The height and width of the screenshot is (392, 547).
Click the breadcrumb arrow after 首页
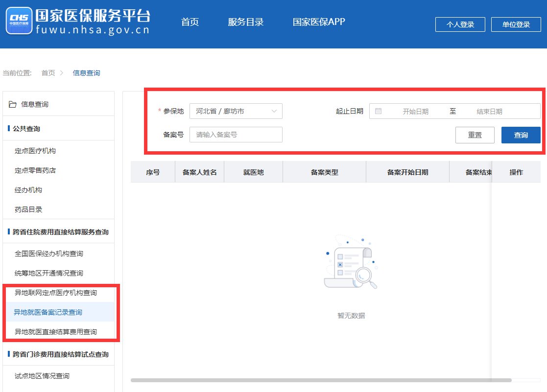(x=62, y=73)
